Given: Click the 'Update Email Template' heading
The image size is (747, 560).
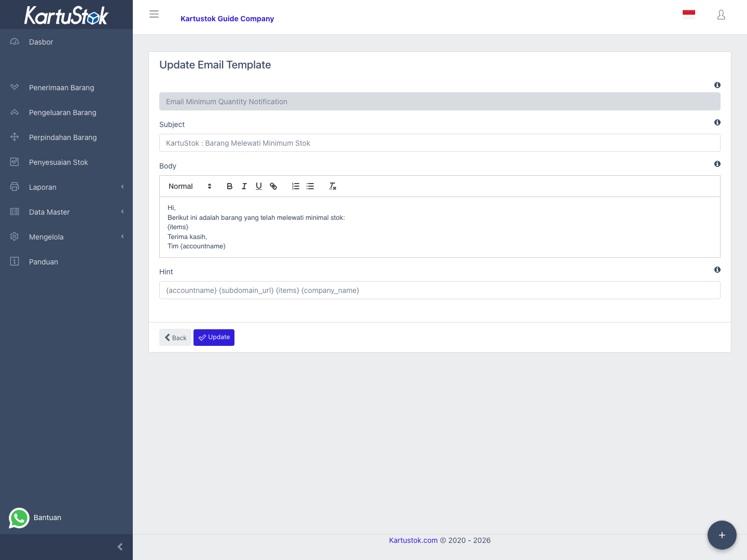Looking at the screenshot, I should pos(215,65).
